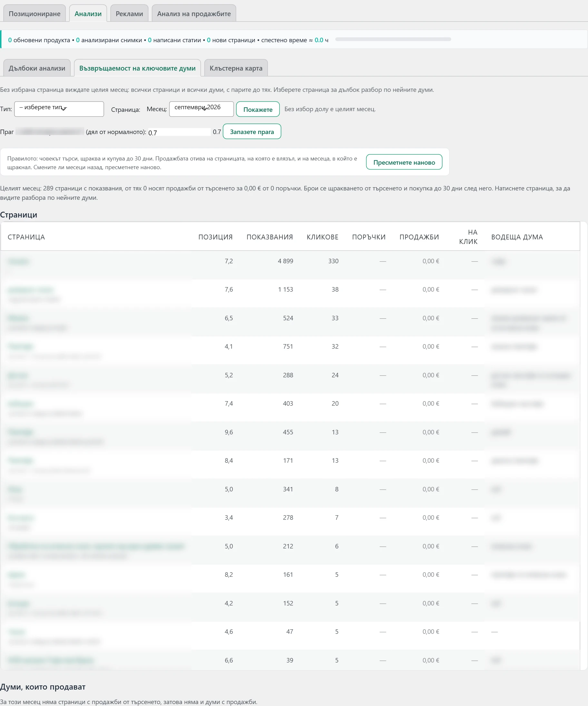
Task: Save the threshold with Запазете прага
Action: 252,131
